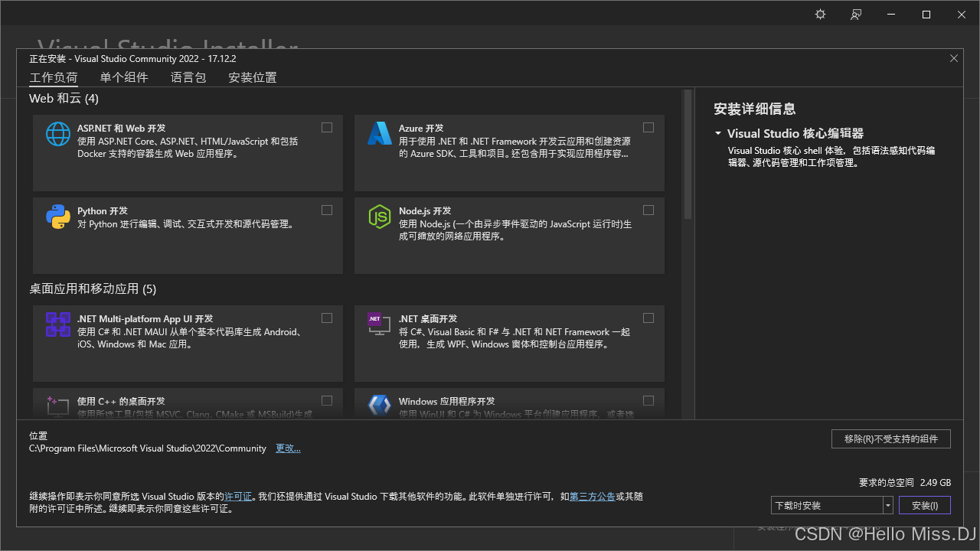This screenshot has width=980, height=551.
Task: Click the feedback icon in title bar
Action: tap(856, 15)
